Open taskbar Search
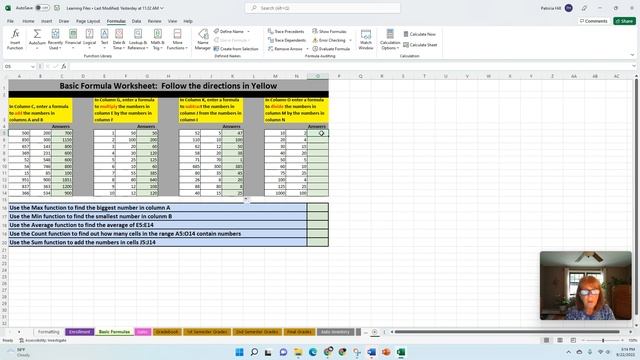 tap(254, 352)
